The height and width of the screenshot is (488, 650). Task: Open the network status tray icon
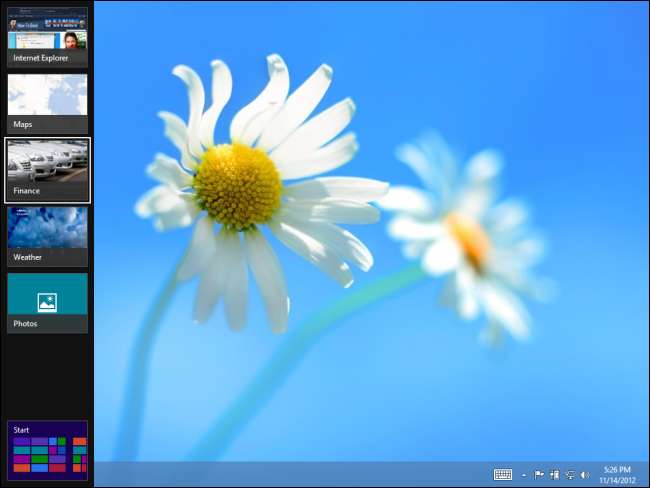(570, 475)
